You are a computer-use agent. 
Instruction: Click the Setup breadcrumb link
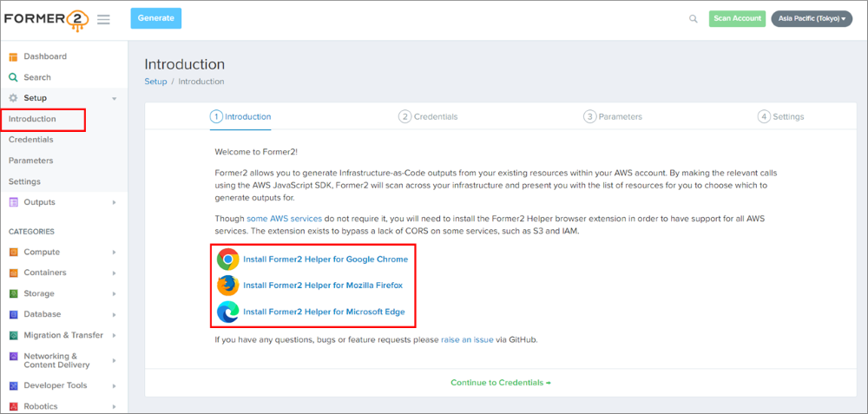click(155, 82)
